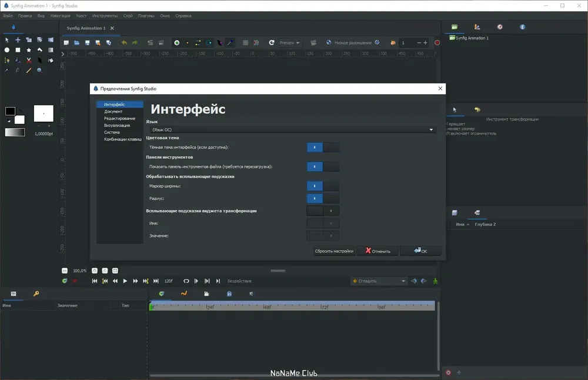This screenshot has height=380, width=588.
Task: Select Редактирование in the preferences sidebar
Action: (x=119, y=119)
